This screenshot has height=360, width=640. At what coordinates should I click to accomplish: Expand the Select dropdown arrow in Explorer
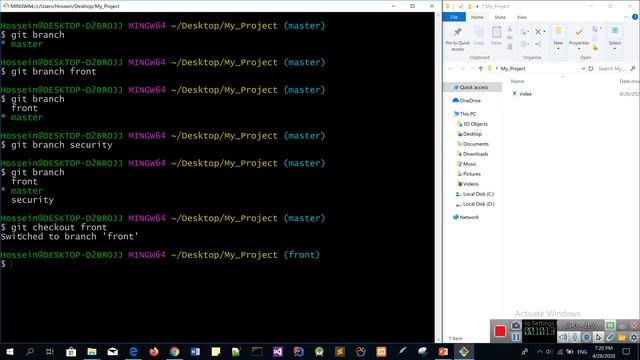coord(615,49)
